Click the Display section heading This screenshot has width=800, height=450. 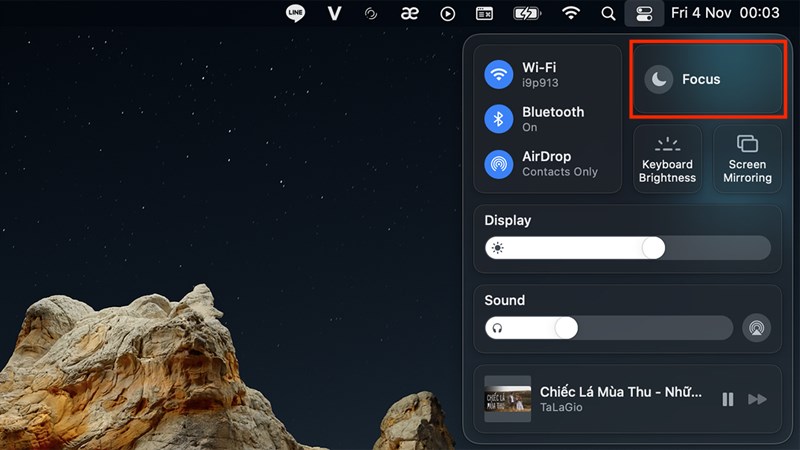[x=508, y=220]
